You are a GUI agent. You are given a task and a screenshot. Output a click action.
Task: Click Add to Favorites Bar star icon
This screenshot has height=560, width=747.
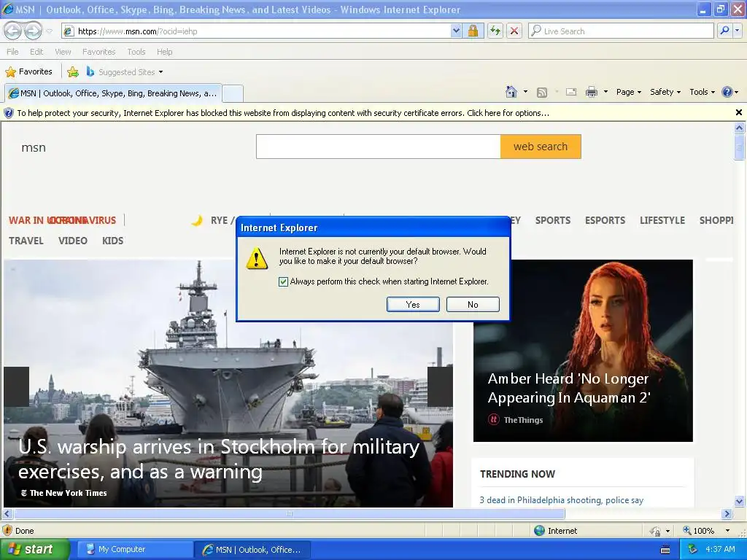(73, 72)
